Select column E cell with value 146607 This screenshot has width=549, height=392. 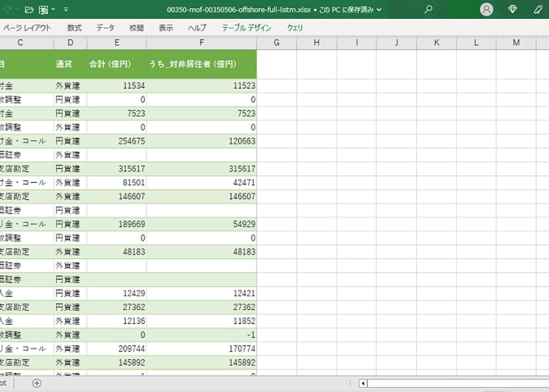[116, 197]
